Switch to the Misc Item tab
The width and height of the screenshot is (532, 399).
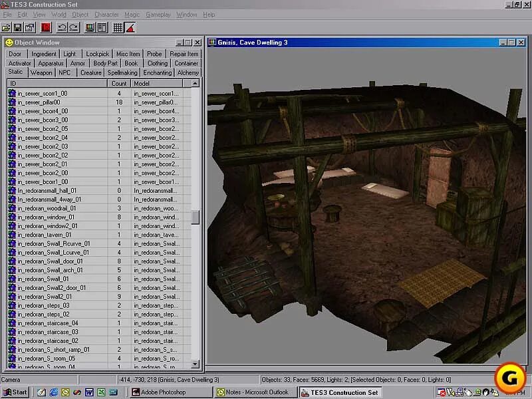(x=128, y=54)
